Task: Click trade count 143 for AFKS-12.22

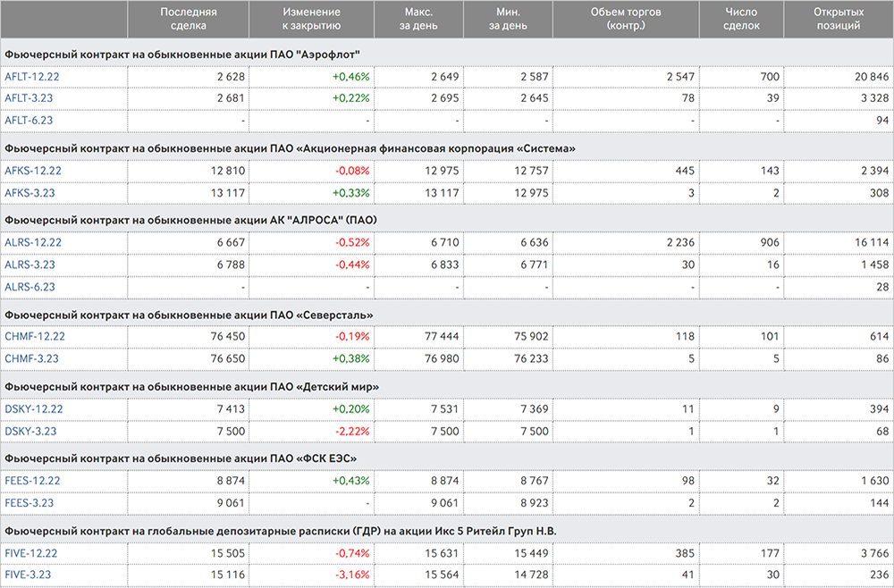Action: [770, 171]
